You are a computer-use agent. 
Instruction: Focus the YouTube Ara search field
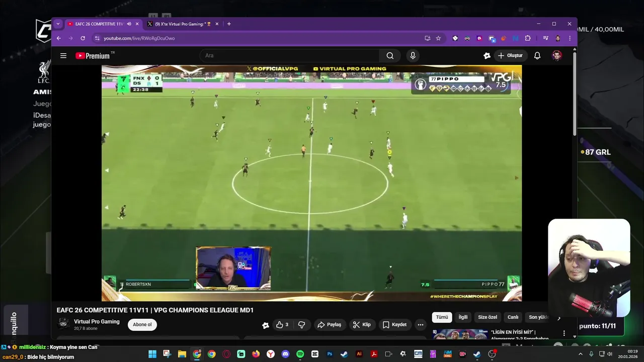coord(290,56)
